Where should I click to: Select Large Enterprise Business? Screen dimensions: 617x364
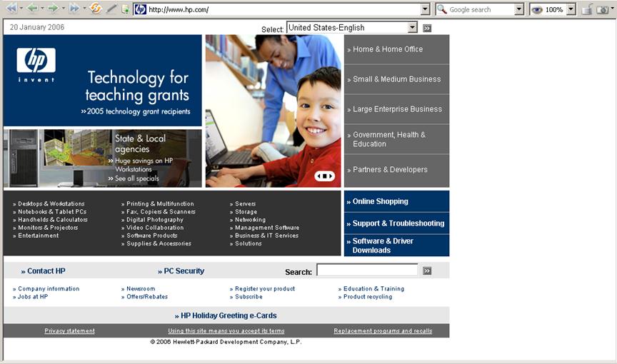coord(396,109)
